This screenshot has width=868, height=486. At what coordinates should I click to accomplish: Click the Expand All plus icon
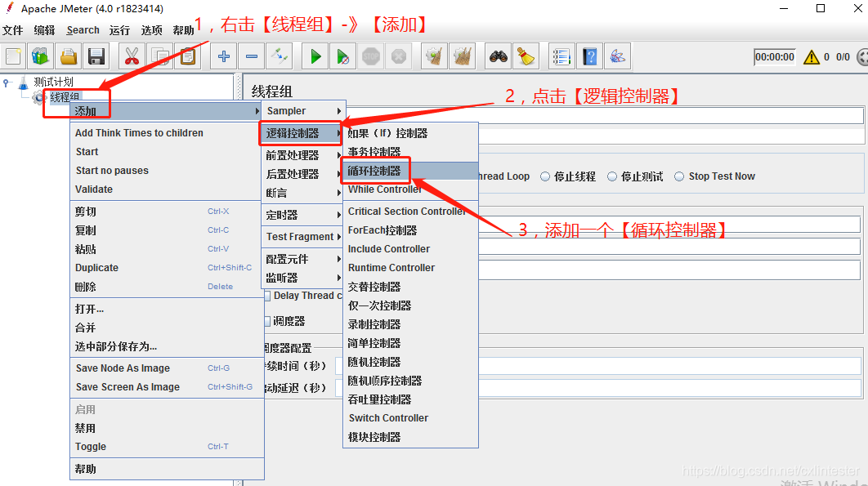coord(224,56)
